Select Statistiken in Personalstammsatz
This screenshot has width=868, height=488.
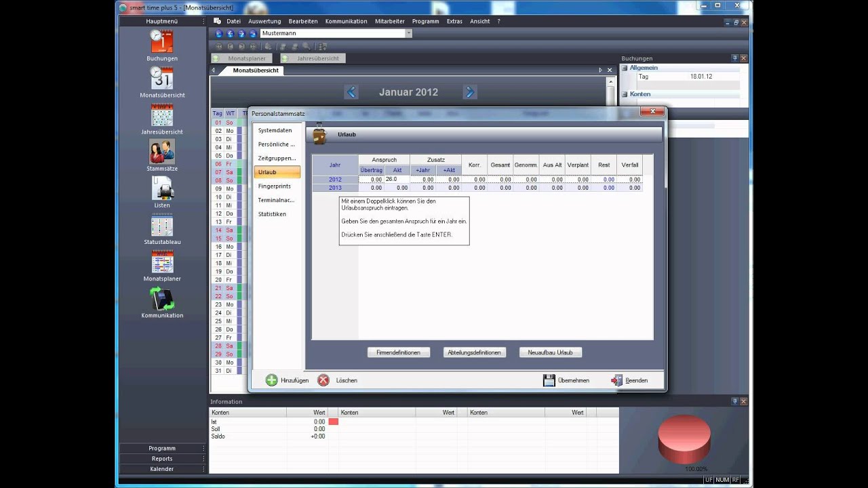point(272,213)
